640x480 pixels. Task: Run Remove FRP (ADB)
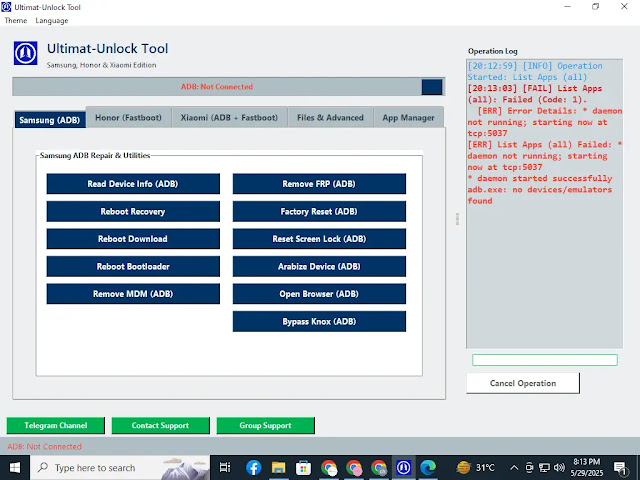319,184
